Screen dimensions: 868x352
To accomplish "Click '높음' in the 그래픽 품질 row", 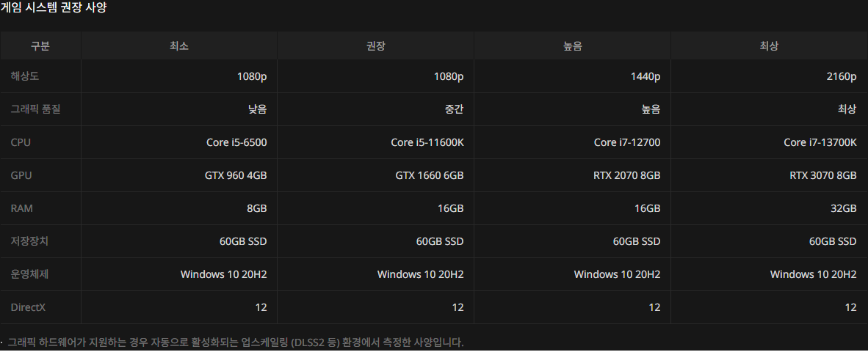I will tap(651, 109).
